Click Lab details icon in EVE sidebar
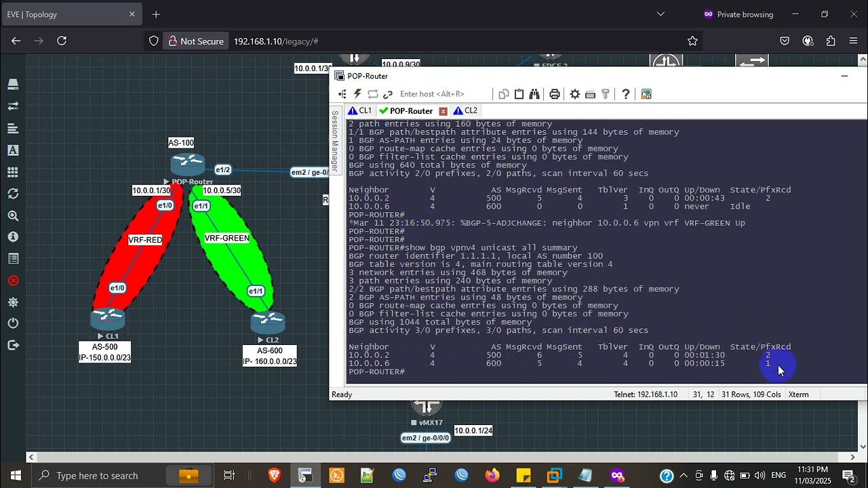Screen dimensions: 868x488 click(x=13, y=259)
